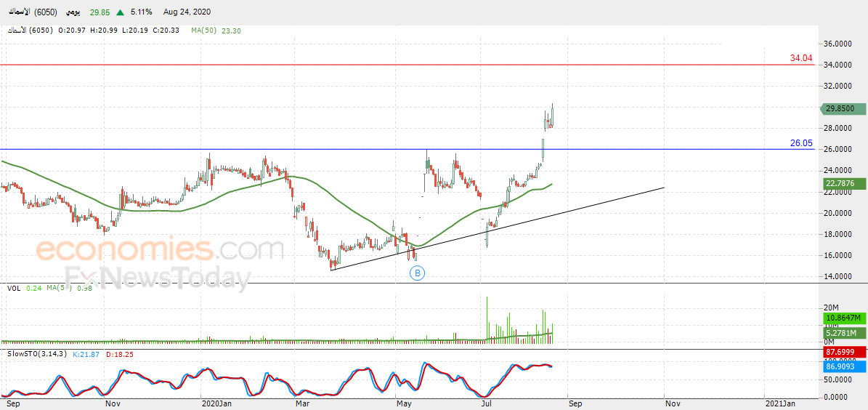The height and width of the screenshot is (410, 868).
Task: Select the 29.8500 current price tag
Action: pyautogui.click(x=843, y=109)
